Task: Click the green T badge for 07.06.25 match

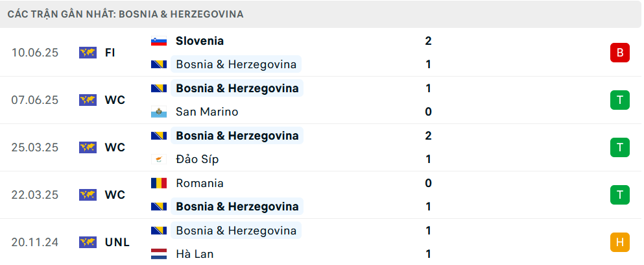Action: [620, 100]
